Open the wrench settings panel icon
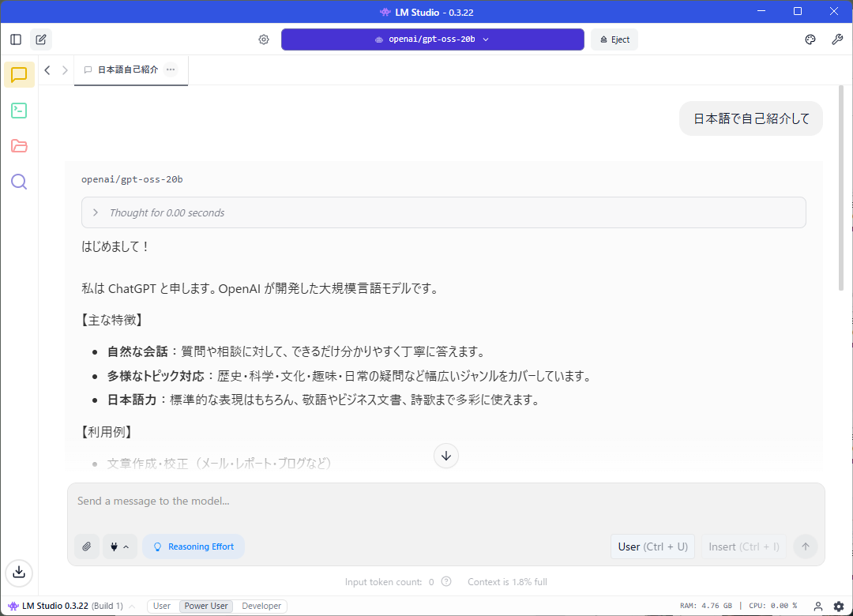 click(837, 39)
